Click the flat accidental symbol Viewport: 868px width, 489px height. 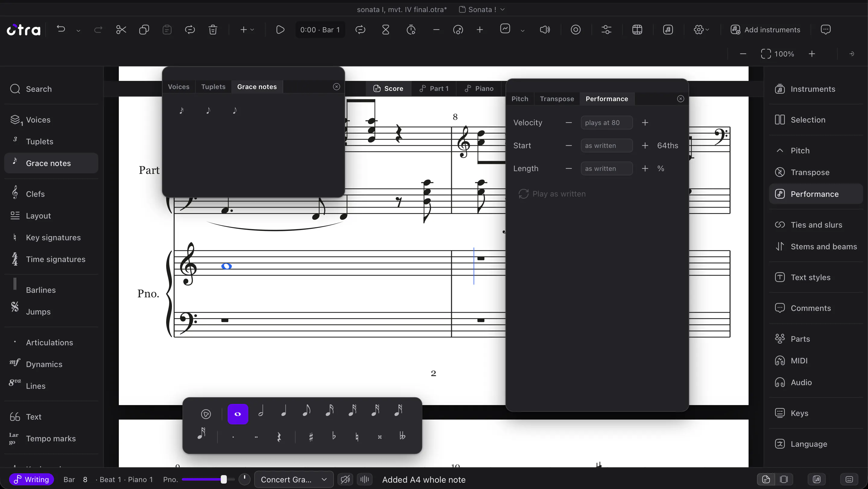334,436
